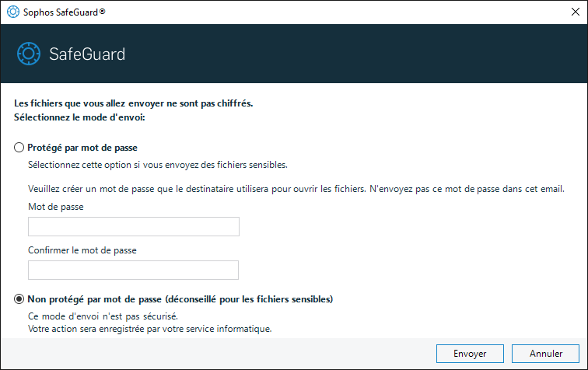Click the 'Les fichiers que vous allez envoyer' heading
Viewport: 588px width, 370px height.
(134, 103)
